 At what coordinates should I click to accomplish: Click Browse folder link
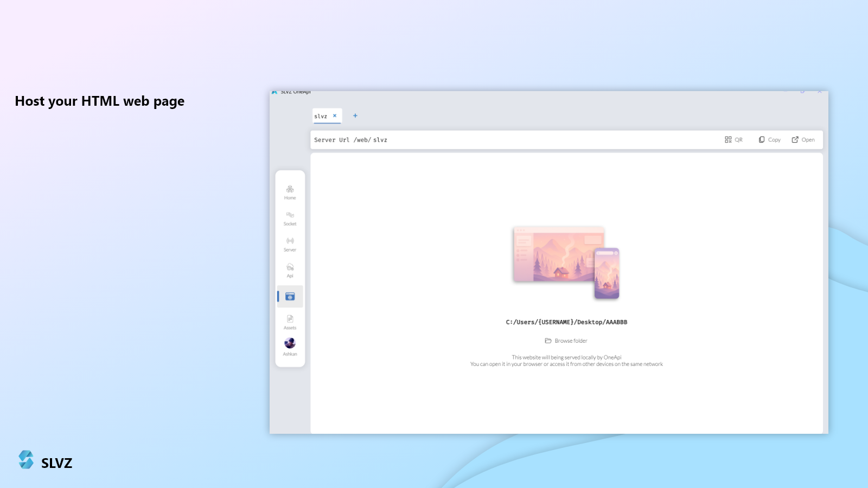[566, 341]
